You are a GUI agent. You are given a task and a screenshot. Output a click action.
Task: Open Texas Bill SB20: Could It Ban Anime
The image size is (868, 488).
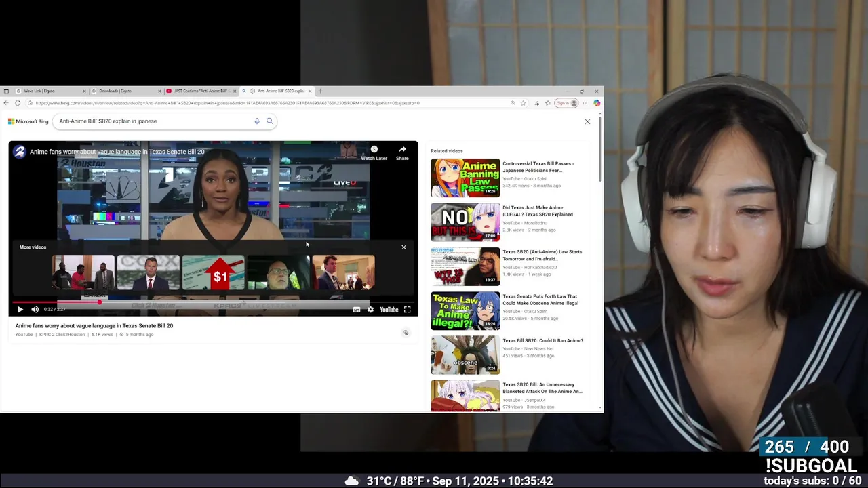point(542,340)
